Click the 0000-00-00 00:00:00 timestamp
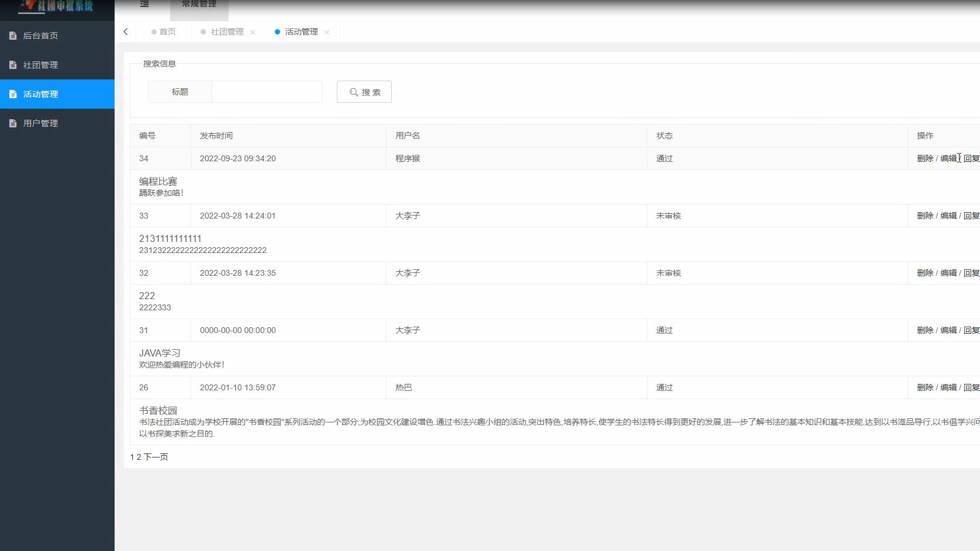The width and height of the screenshot is (980, 551). point(238,330)
